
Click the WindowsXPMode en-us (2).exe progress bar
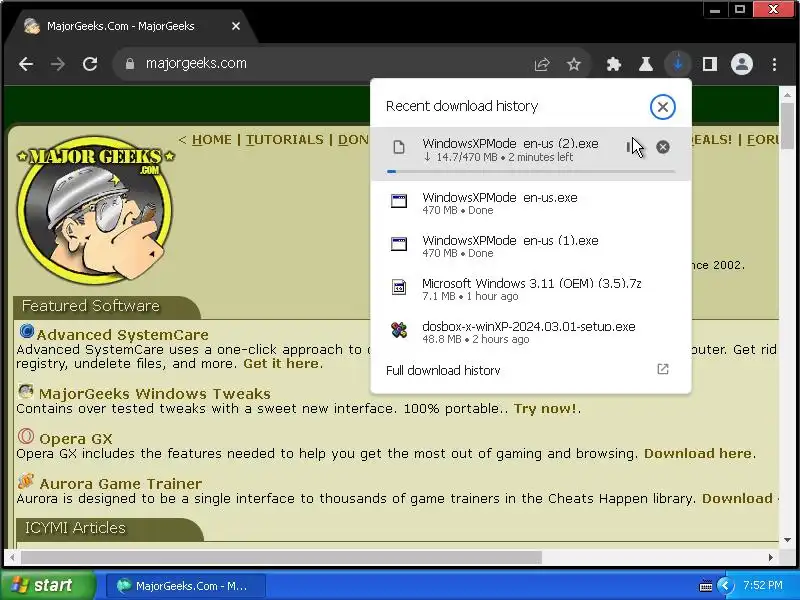tap(531, 171)
